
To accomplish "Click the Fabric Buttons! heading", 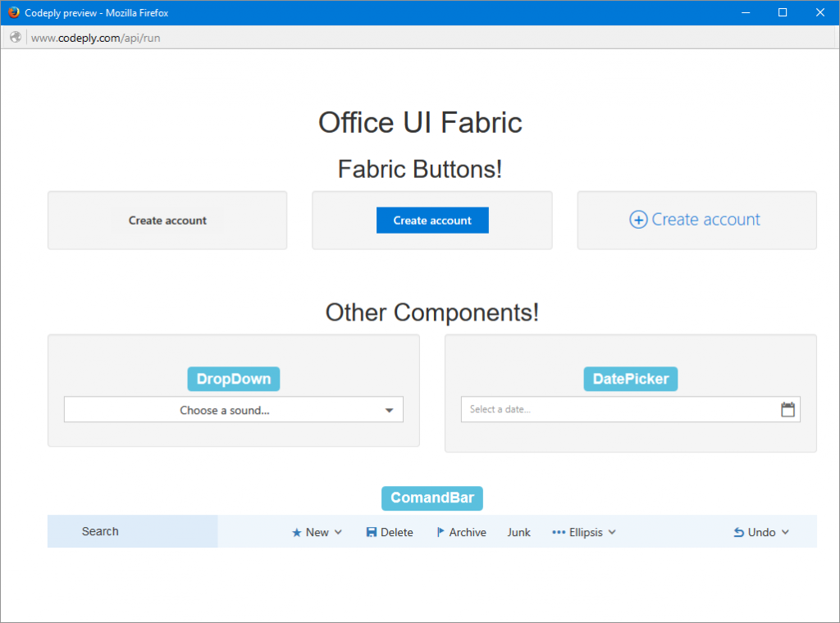I will (x=420, y=169).
